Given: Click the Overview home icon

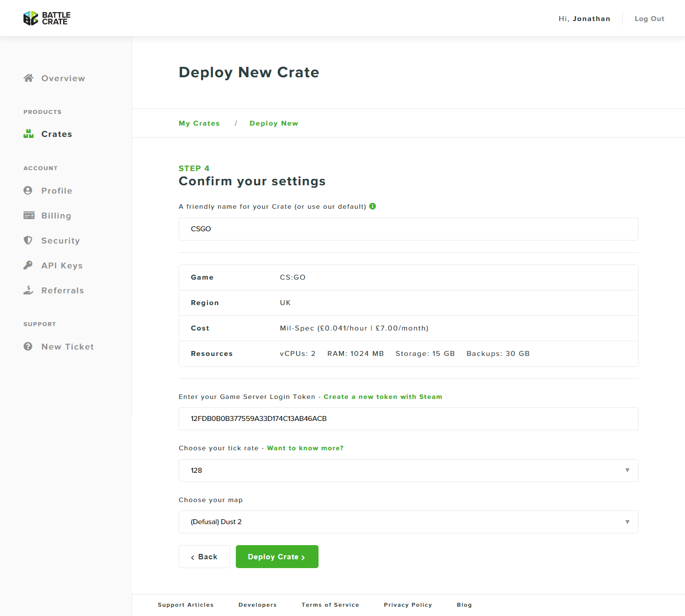Looking at the screenshot, I should (28, 78).
